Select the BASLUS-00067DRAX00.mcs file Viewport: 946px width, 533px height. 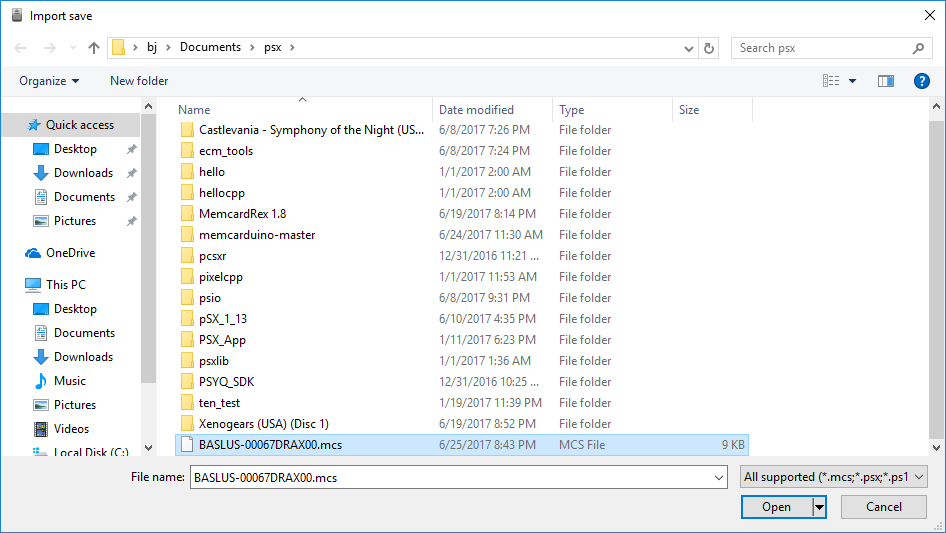(268, 445)
